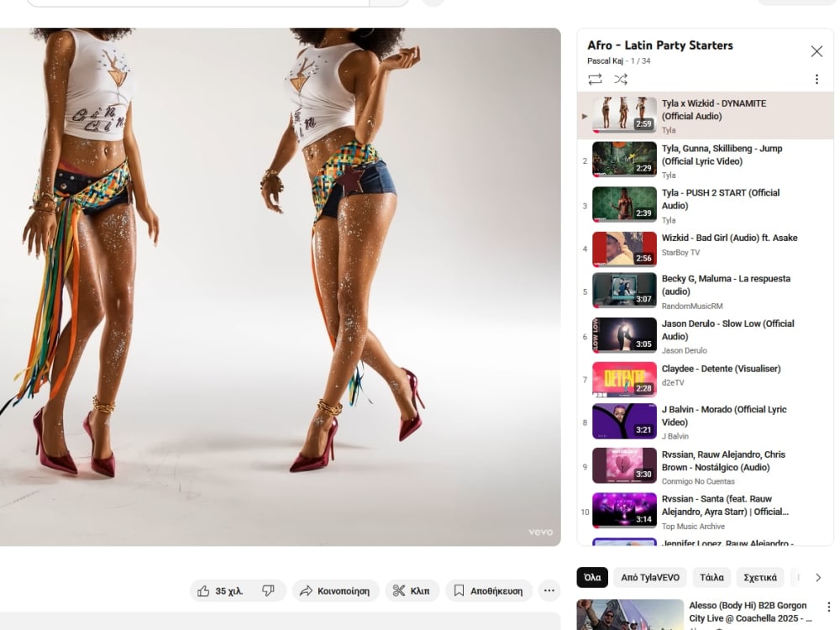Click Bad Girl thumbnail showing 2:56

(x=624, y=249)
